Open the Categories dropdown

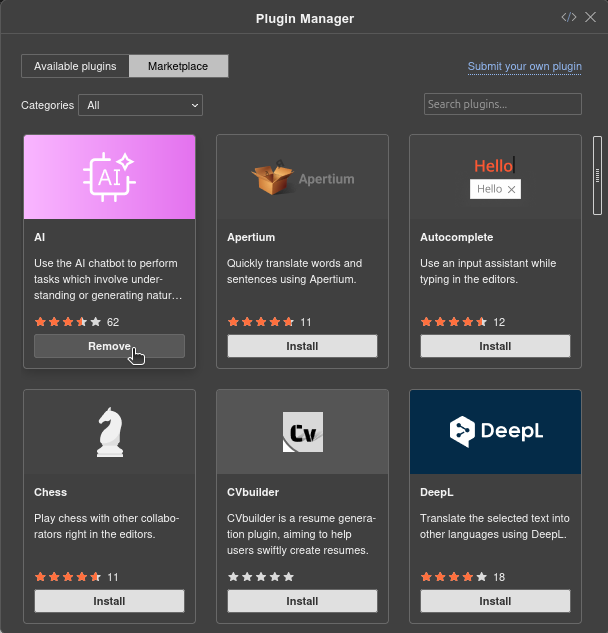click(140, 105)
